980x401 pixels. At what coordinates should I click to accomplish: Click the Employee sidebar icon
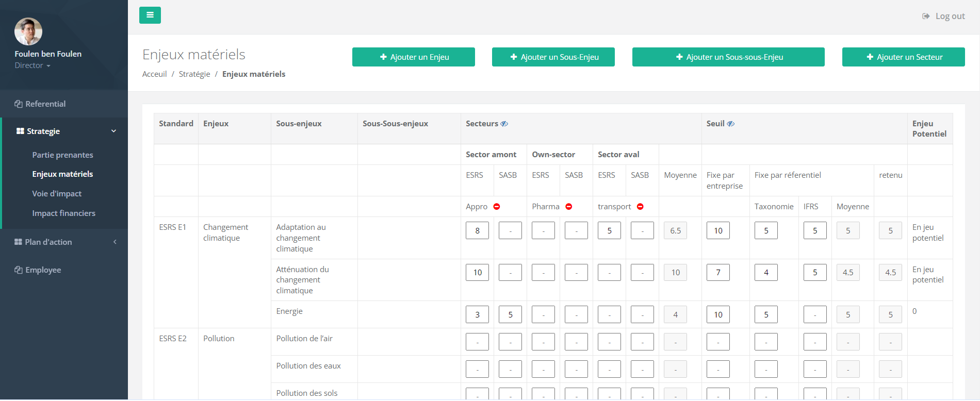(x=19, y=270)
